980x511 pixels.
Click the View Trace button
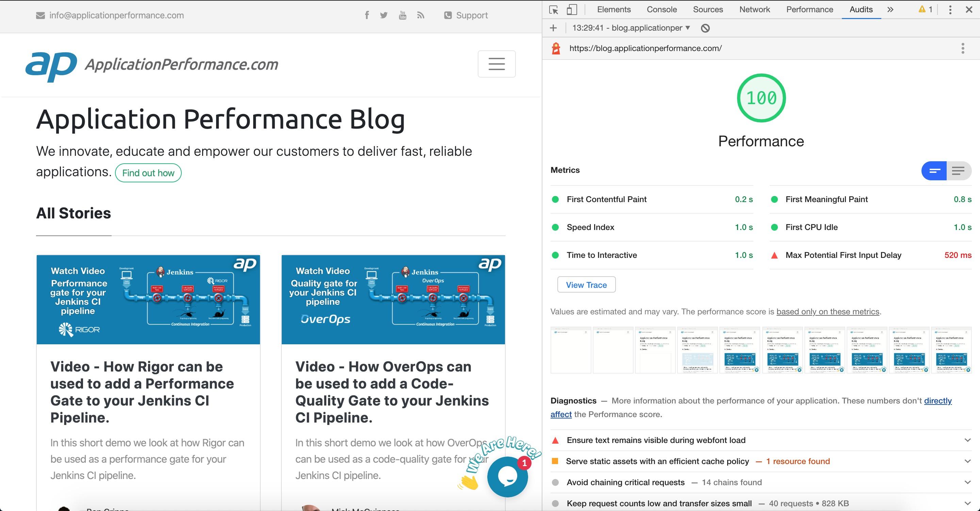586,284
